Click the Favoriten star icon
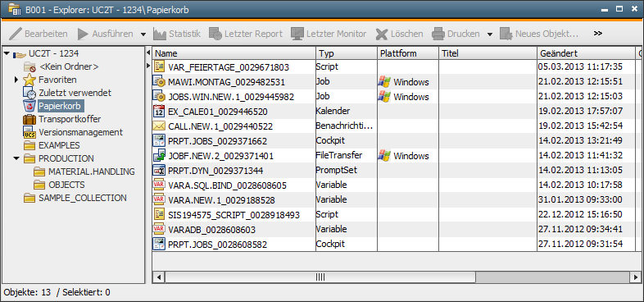Image resolution: width=644 pixels, height=302 pixels. point(29,80)
